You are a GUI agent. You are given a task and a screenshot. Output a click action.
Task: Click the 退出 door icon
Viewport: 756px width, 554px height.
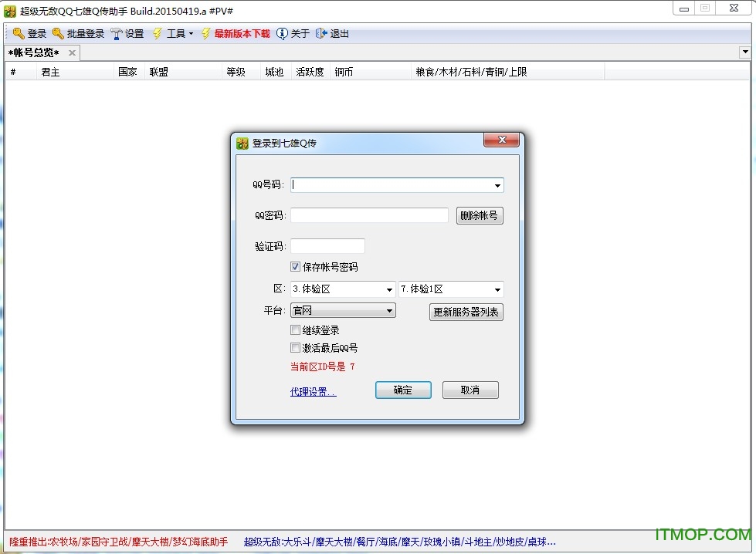click(x=321, y=33)
